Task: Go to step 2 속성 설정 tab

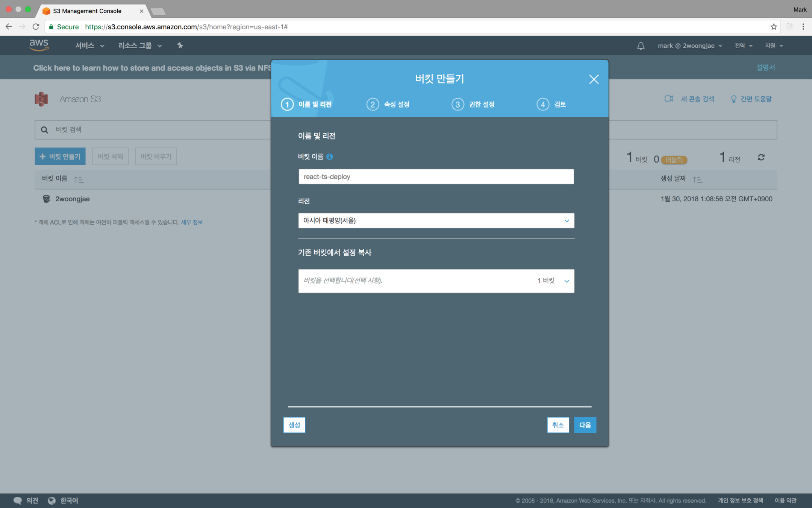Action: point(388,104)
